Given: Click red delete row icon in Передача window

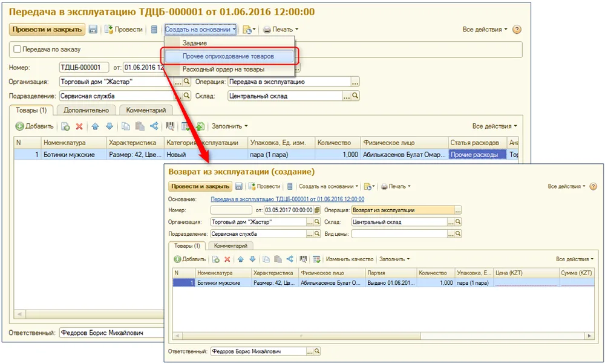Looking at the screenshot, I should click(79, 126).
